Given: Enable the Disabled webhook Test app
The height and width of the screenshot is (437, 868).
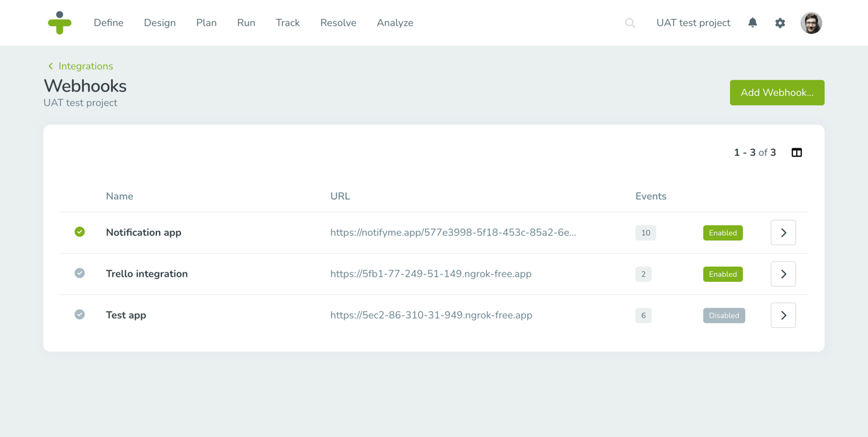Looking at the screenshot, I should [724, 315].
